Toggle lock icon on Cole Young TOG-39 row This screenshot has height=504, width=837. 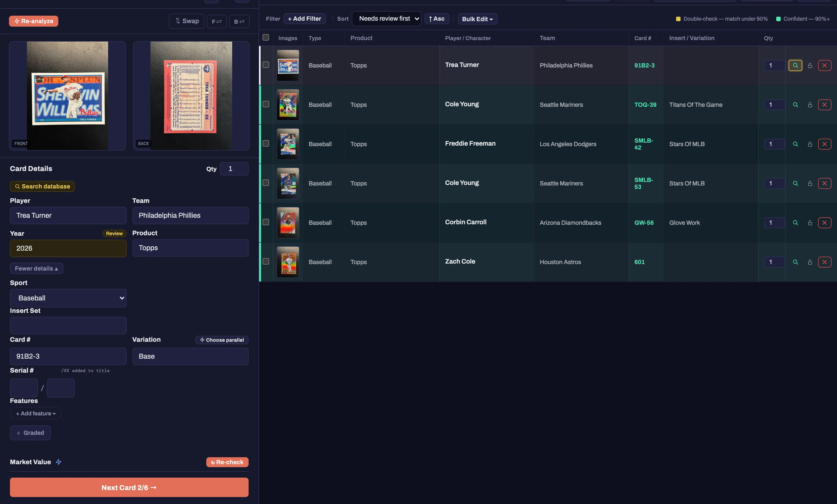(x=810, y=105)
